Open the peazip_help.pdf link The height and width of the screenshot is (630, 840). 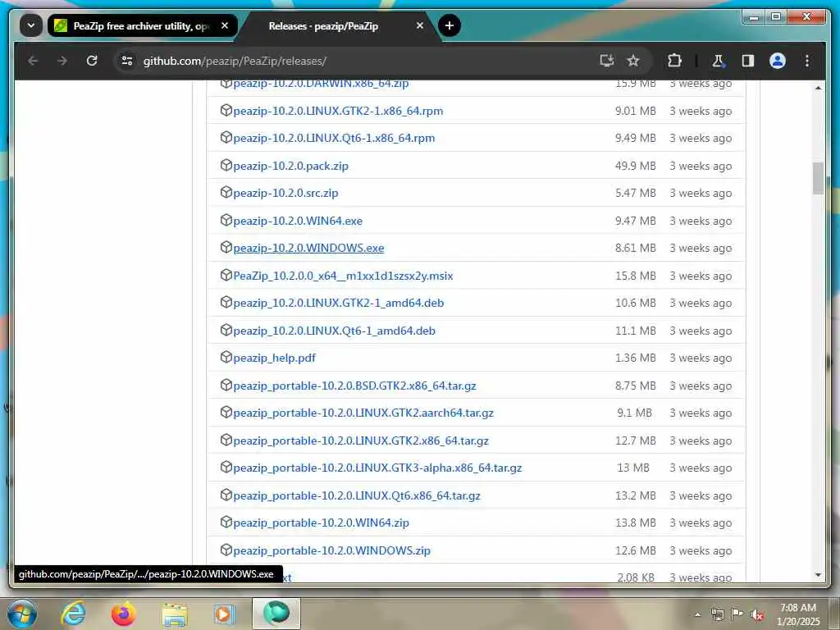click(274, 358)
